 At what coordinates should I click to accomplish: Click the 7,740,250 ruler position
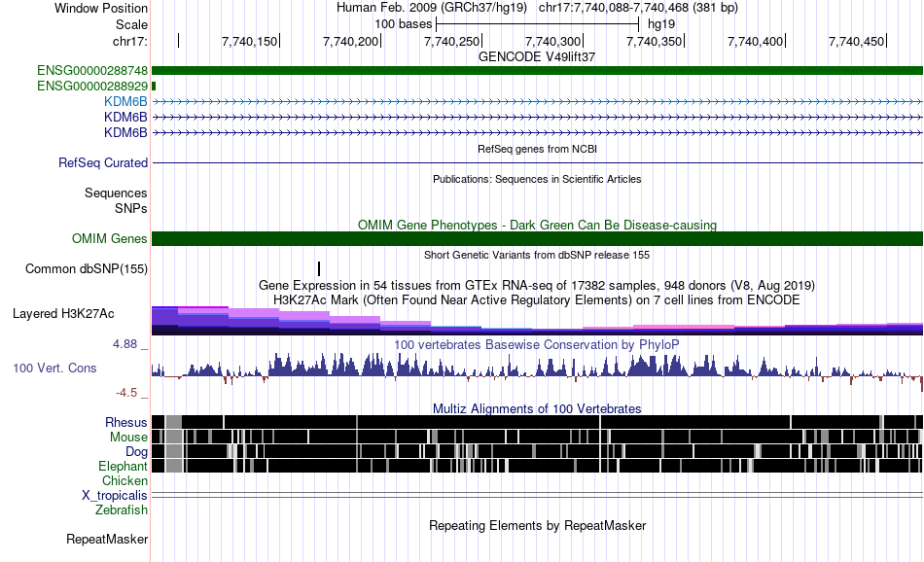coord(452,41)
